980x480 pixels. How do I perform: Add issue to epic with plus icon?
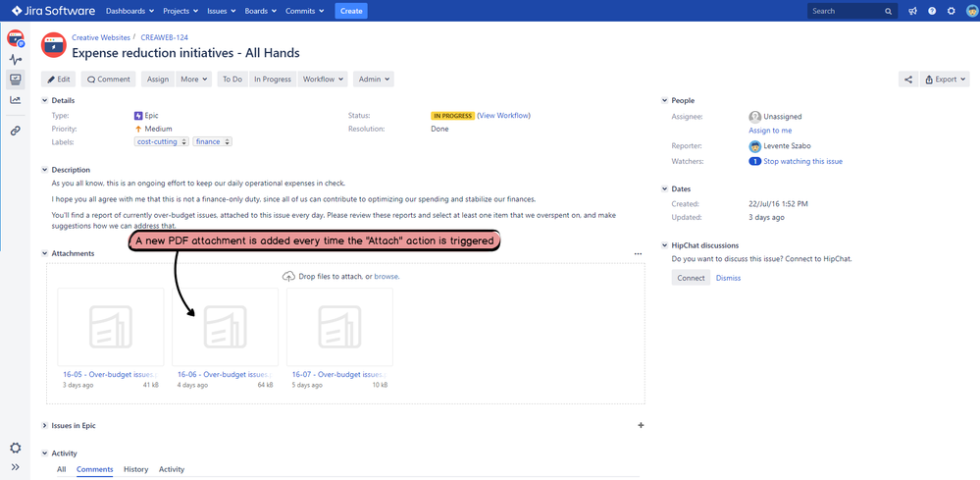coord(641,426)
